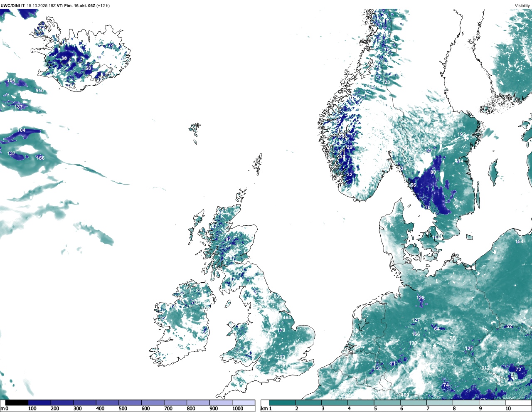532x412 pixels.
Task: Choose the 4–5 km legend swatch
Action: (x=361, y=403)
